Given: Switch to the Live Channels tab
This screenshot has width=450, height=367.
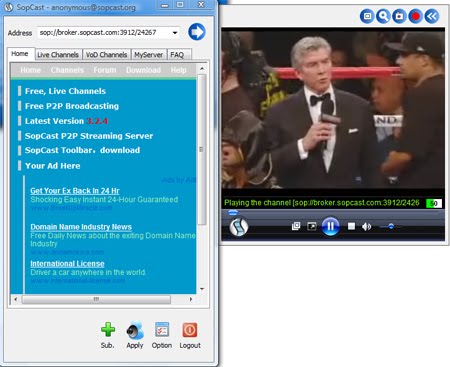Looking at the screenshot, I should pos(58,55).
